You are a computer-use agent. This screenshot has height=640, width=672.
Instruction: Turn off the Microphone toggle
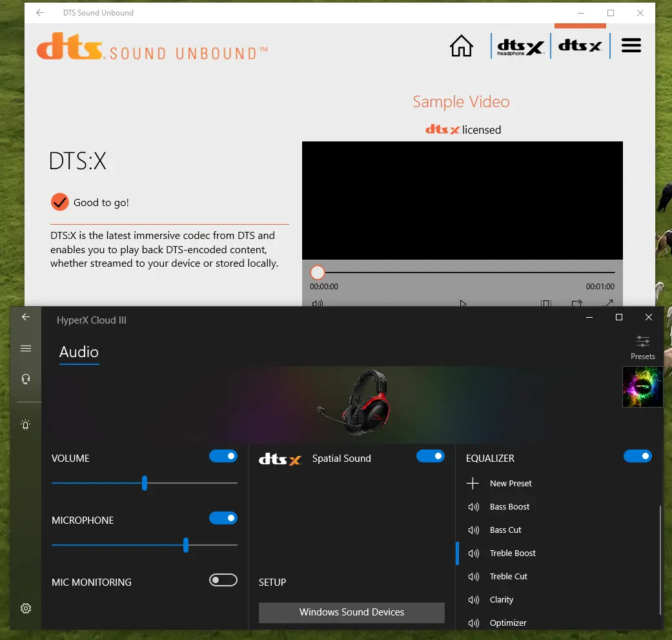click(x=223, y=518)
